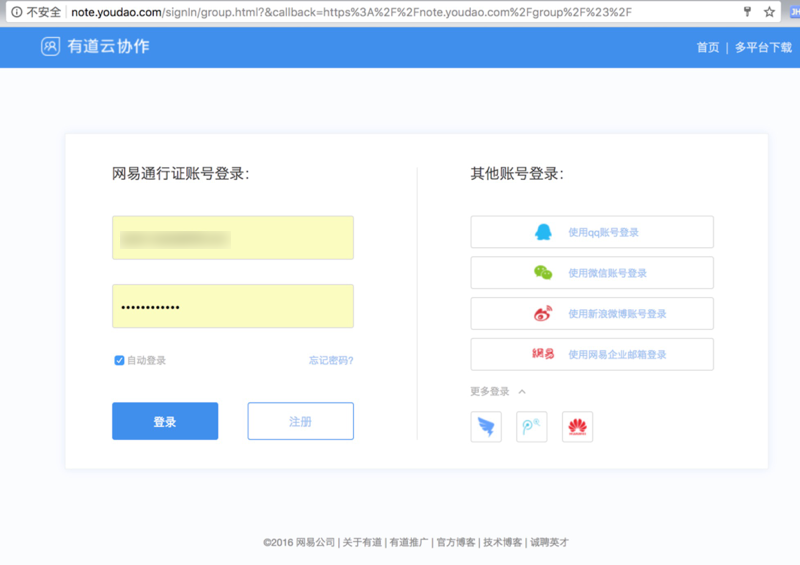
Task: Choose 使用微信账号登录
Action: click(592, 273)
